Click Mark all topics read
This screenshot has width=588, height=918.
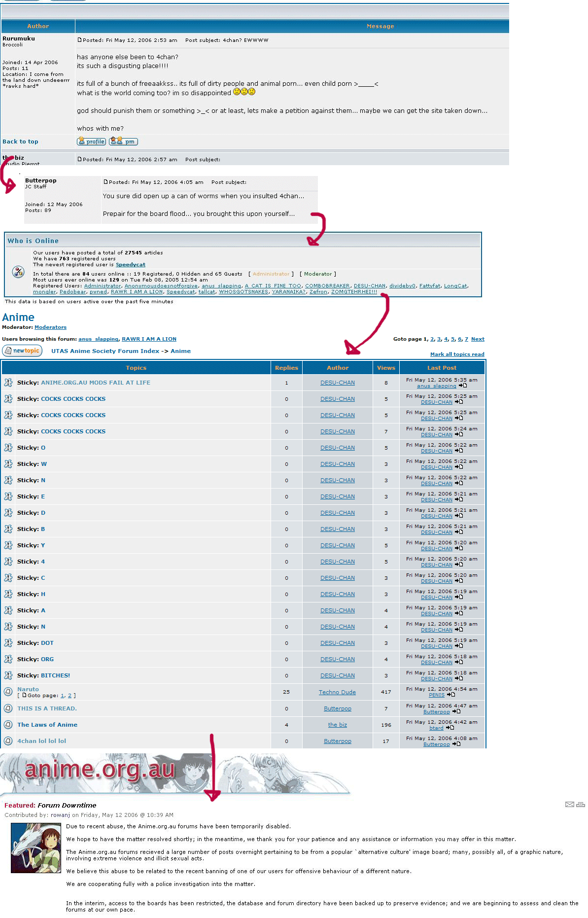[457, 354]
